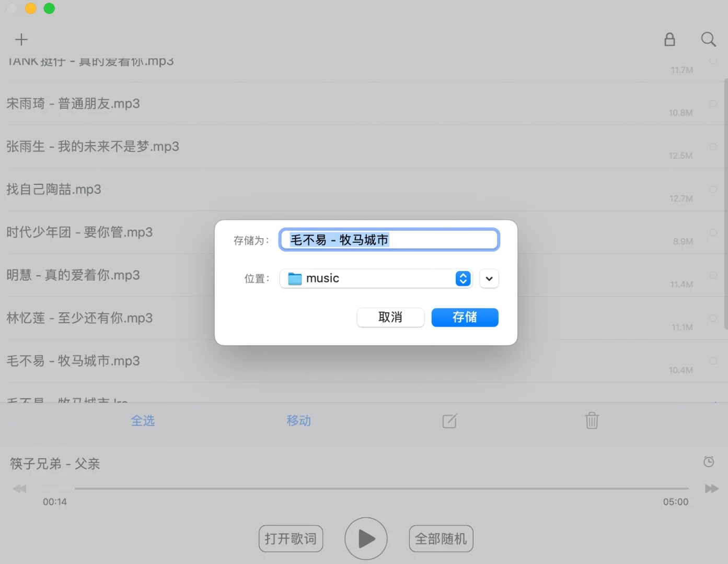Click the rewind skip icon

tap(19, 488)
